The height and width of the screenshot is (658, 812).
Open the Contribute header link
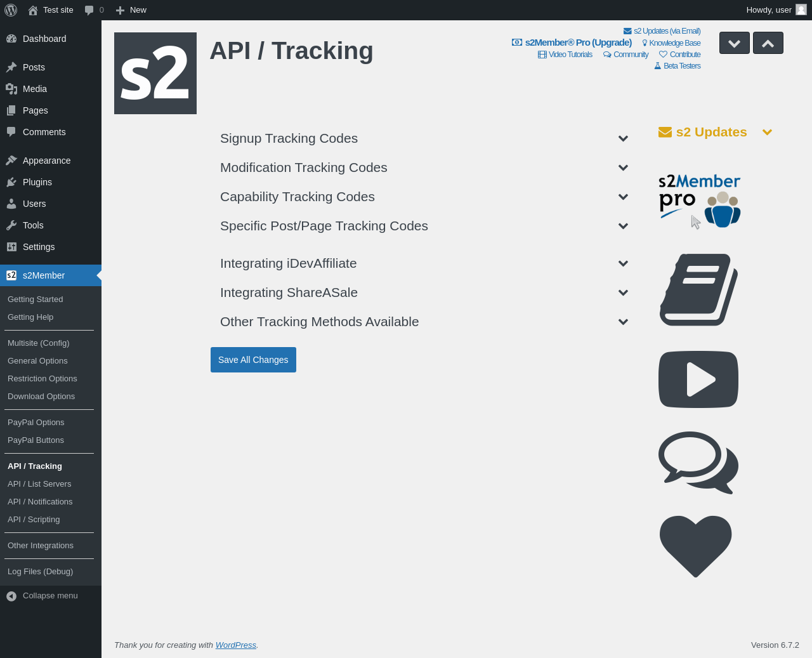[680, 55]
